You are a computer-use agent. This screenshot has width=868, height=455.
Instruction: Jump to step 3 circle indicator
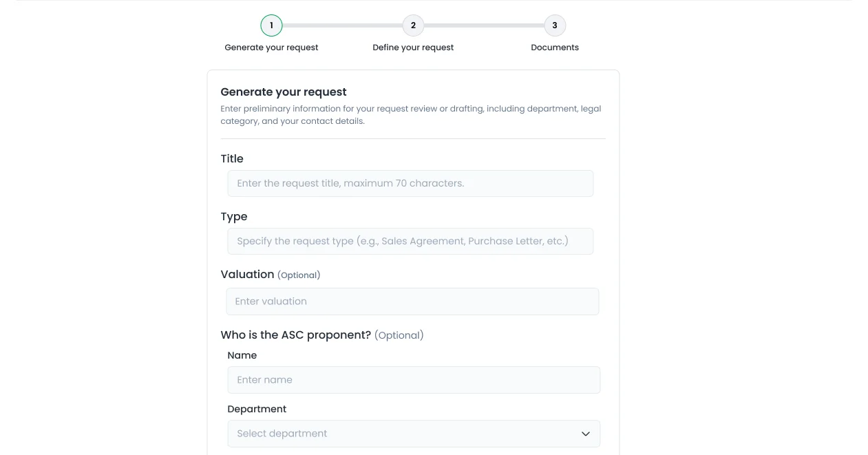coord(555,25)
